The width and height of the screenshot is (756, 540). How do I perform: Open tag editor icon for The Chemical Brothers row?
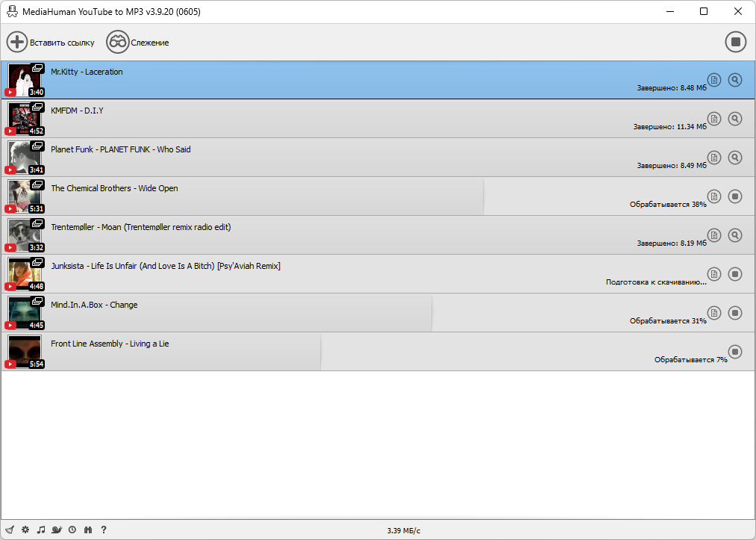coord(714,196)
